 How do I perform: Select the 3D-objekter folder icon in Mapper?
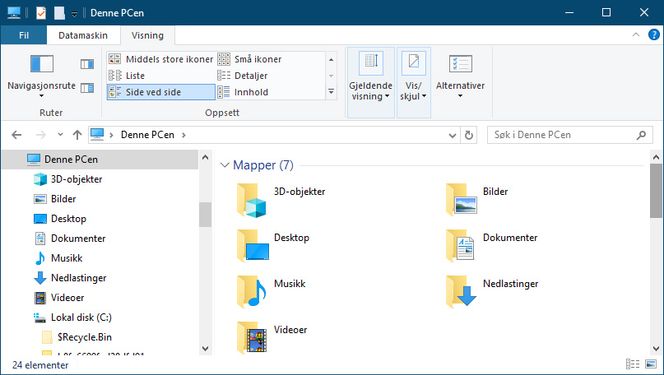coord(252,200)
